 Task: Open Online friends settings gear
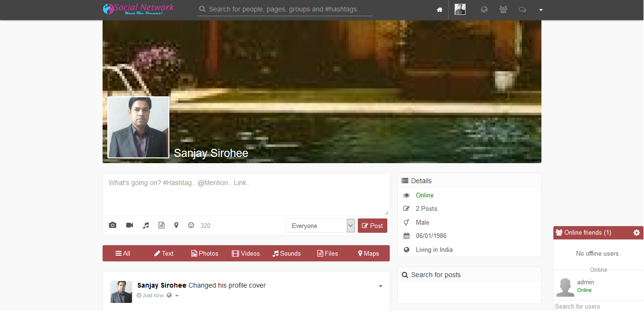pyautogui.click(x=636, y=232)
